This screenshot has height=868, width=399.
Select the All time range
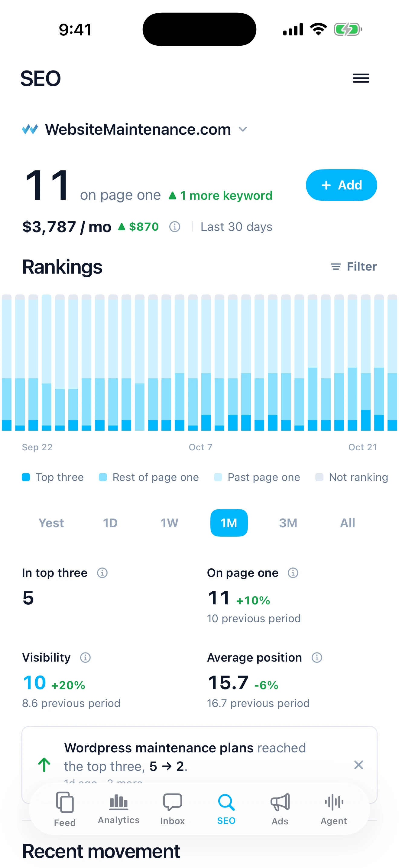click(x=347, y=523)
